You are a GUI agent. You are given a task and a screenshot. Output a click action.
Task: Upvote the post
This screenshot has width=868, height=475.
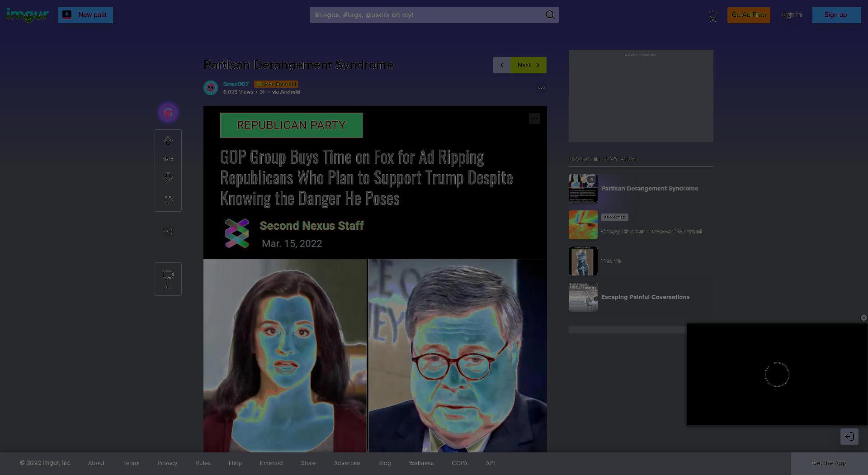[x=168, y=141]
